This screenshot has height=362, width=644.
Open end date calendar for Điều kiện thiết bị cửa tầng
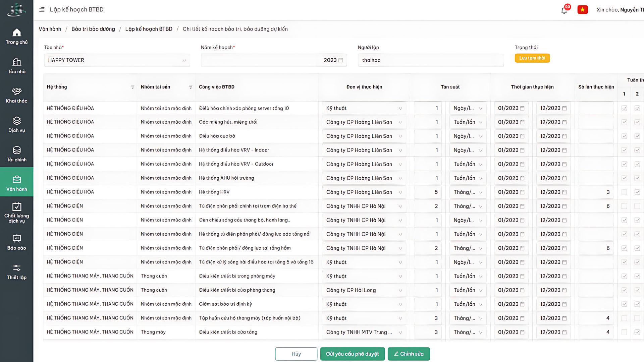tap(565, 332)
